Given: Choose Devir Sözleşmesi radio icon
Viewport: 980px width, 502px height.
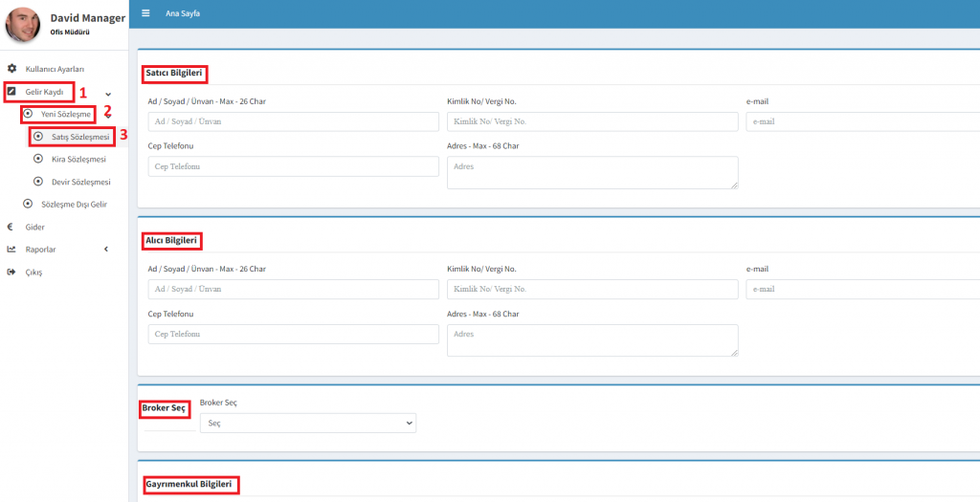Looking at the screenshot, I should pyautogui.click(x=38, y=182).
